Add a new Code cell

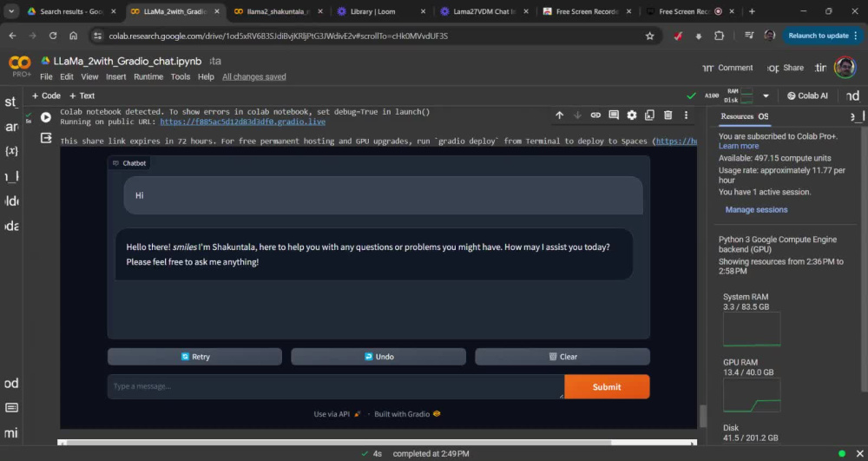point(46,95)
